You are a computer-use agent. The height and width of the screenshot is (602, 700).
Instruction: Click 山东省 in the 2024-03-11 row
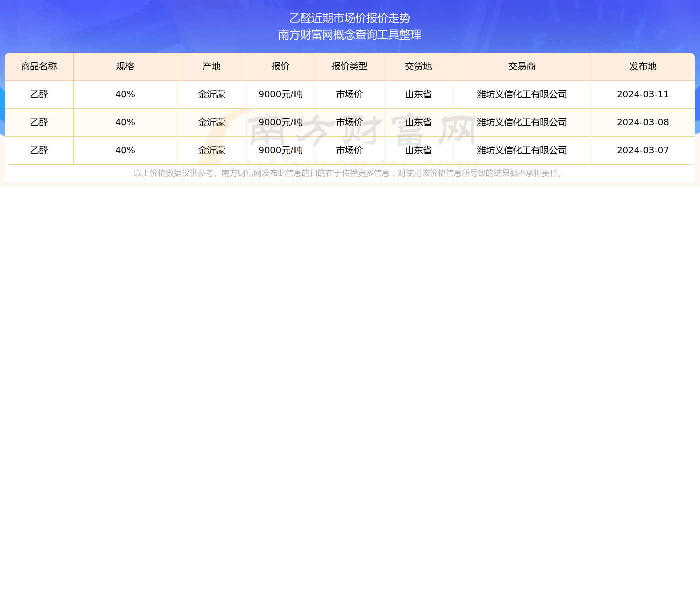[418, 94]
